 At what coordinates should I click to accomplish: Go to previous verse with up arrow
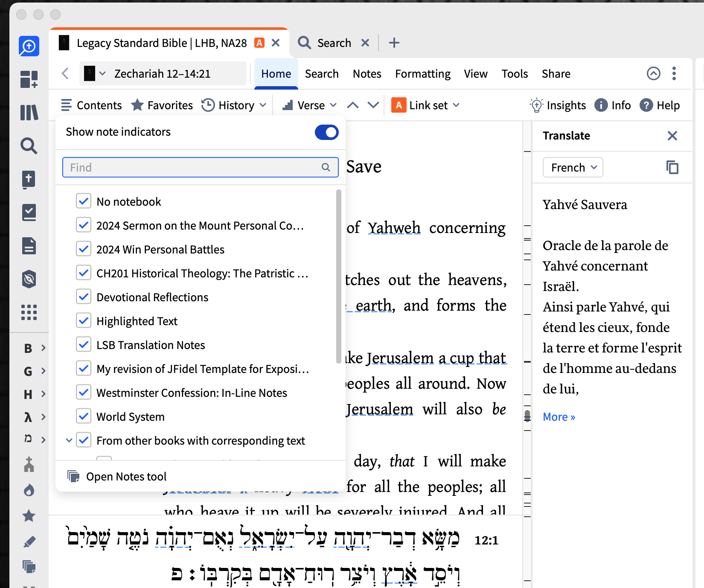coord(353,105)
